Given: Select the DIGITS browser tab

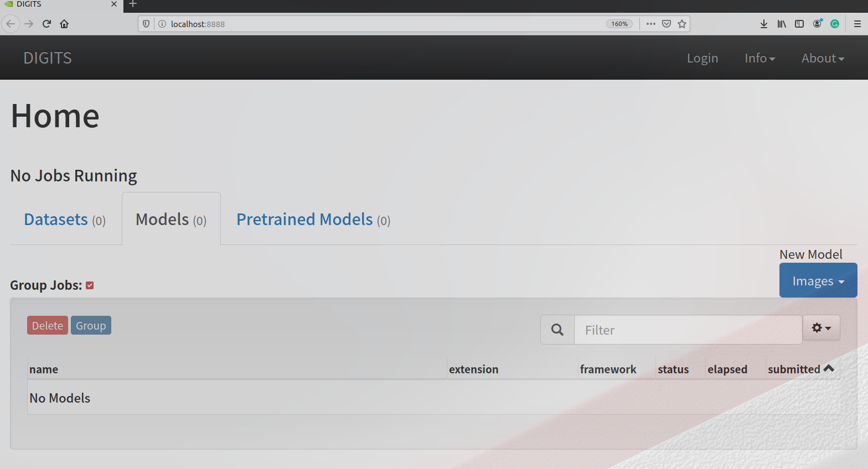Looking at the screenshot, I should tap(61, 4).
